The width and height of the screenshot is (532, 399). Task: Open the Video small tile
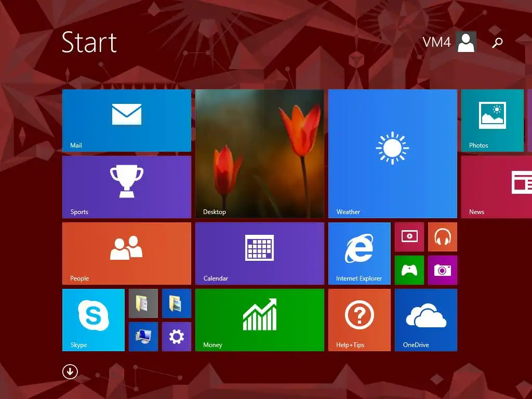tap(409, 237)
